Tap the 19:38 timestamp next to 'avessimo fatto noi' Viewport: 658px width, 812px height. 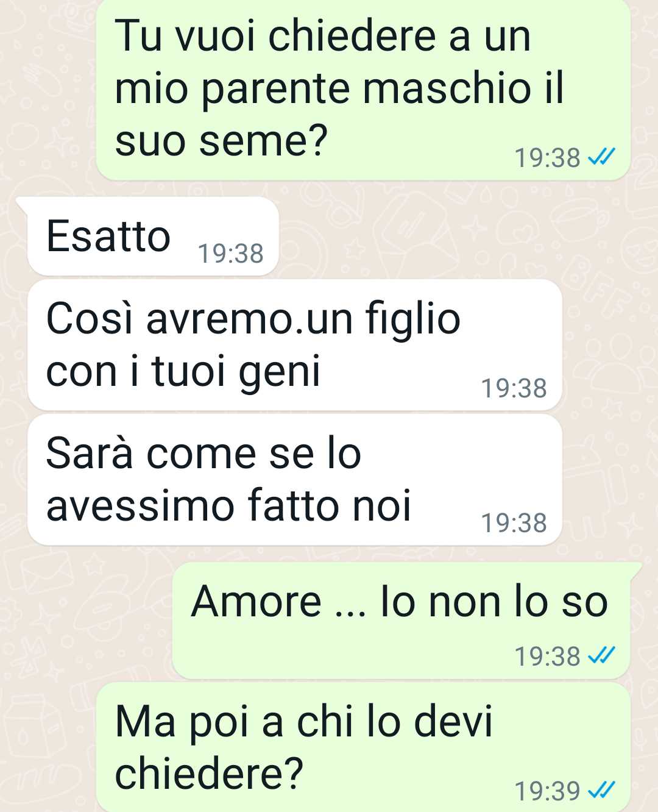tap(514, 523)
